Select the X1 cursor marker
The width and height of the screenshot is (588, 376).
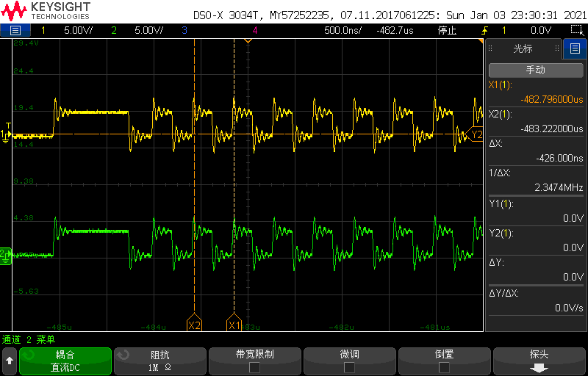(x=234, y=323)
